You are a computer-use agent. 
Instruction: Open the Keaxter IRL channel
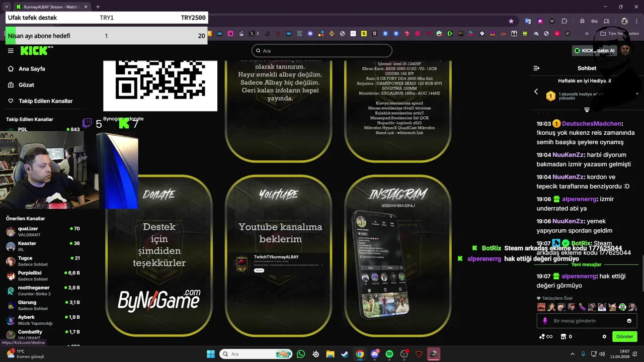click(x=43, y=246)
